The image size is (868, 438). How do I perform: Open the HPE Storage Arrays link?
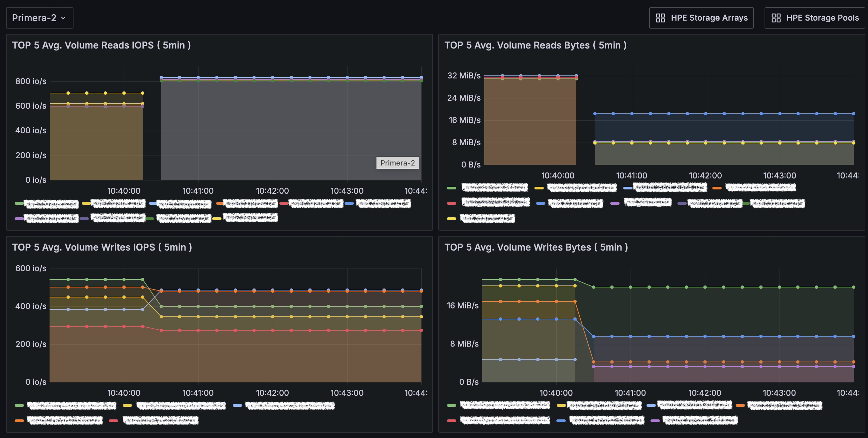701,18
